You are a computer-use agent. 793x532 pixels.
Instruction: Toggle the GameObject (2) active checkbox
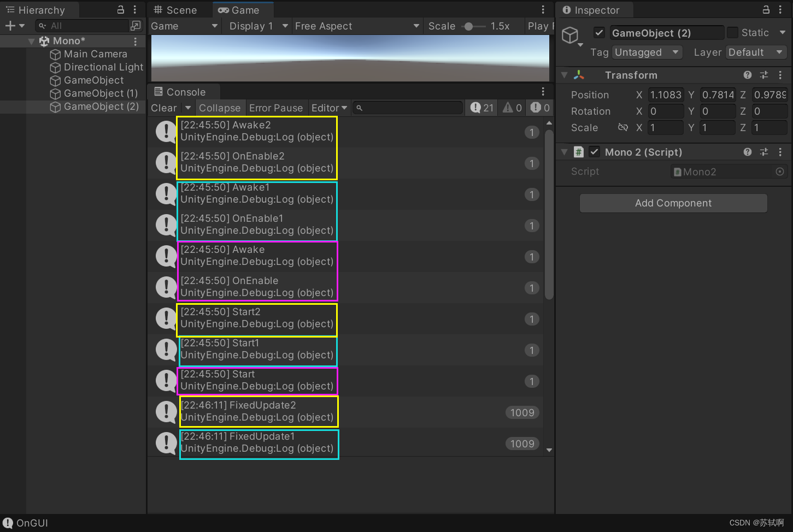[599, 32]
